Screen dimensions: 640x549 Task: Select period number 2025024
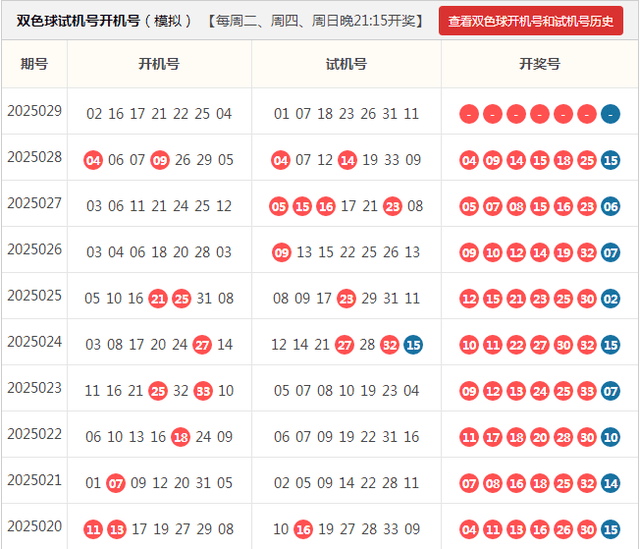35,342
